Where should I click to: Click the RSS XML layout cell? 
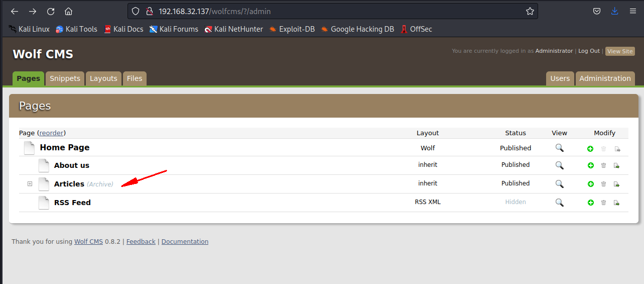click(x=428, y=202)
